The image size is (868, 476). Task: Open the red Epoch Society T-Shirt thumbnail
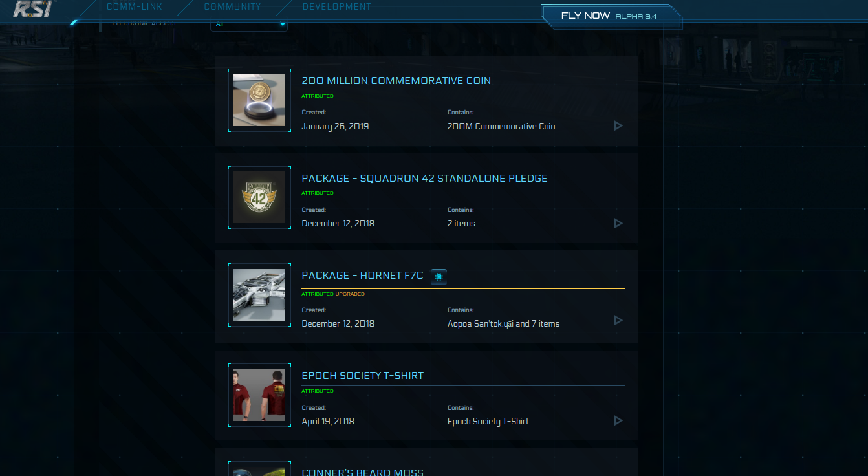(x=259, y=395)
